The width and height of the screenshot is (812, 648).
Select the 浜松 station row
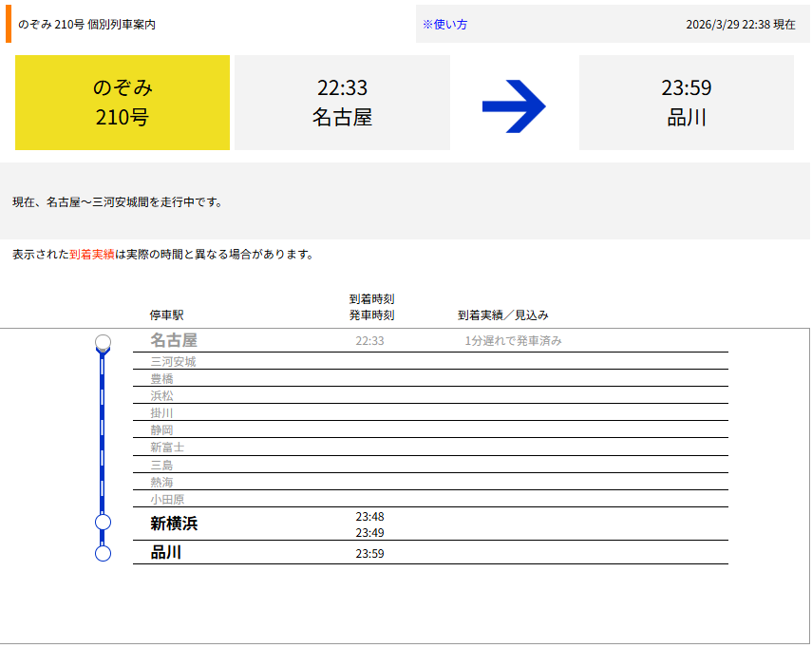430,395
